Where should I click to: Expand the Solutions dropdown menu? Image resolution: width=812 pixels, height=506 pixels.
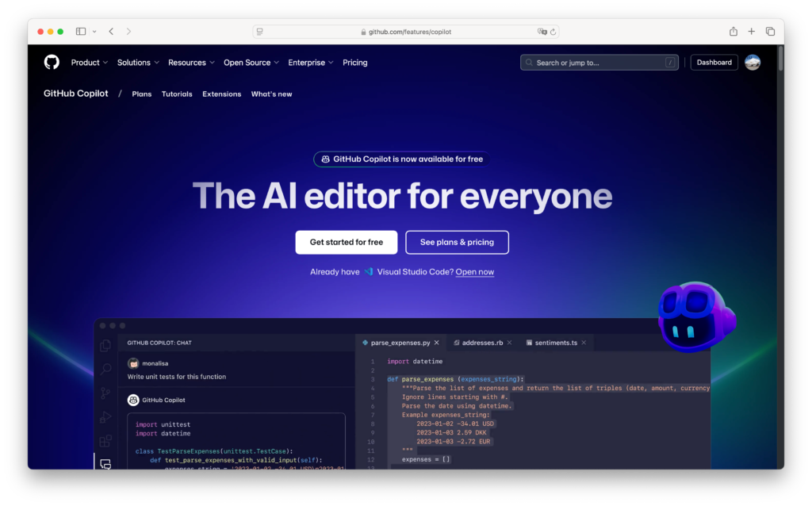click(138, 63)
